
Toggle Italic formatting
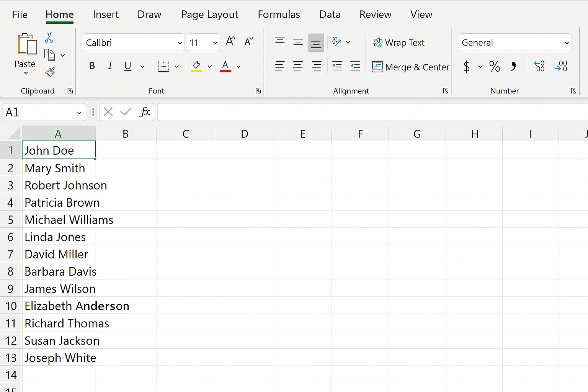point(110,66)
